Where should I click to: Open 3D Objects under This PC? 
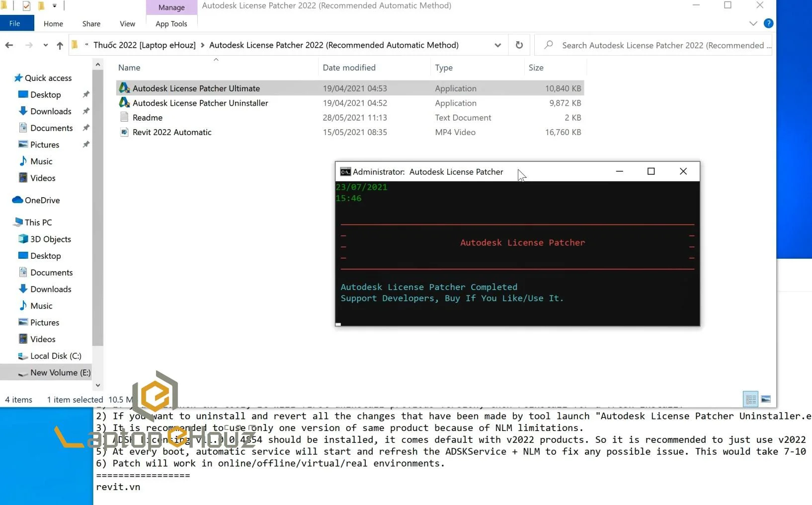(x=51, y=239)
